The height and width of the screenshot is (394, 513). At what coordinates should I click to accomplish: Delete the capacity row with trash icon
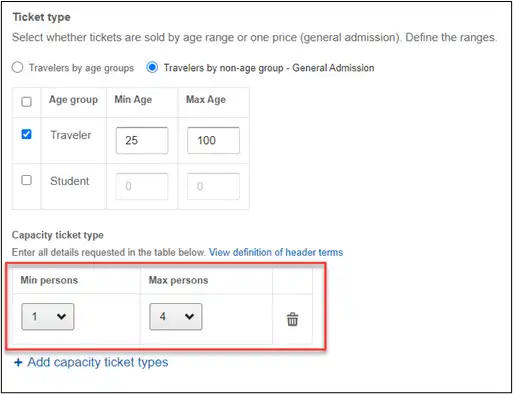click(x=292, y=319)
